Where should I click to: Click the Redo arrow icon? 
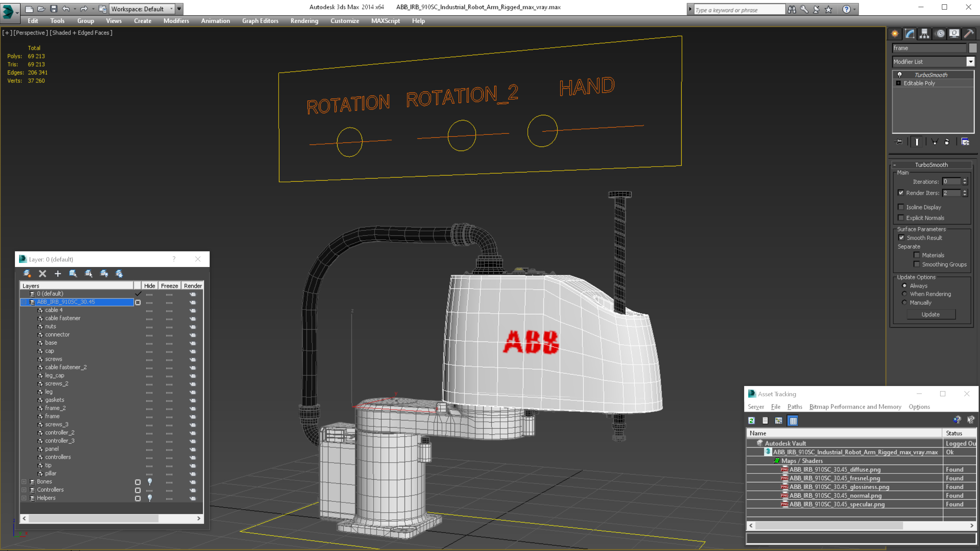(84, 9)
